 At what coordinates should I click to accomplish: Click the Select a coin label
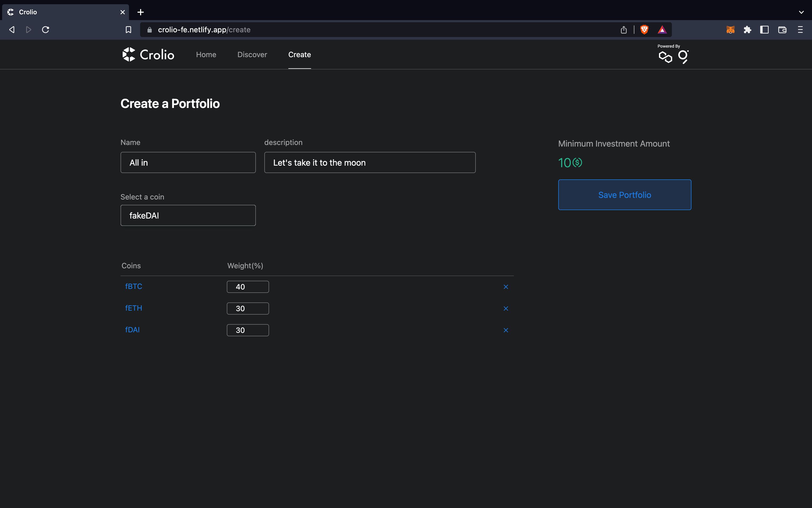[x=142, y=197]
